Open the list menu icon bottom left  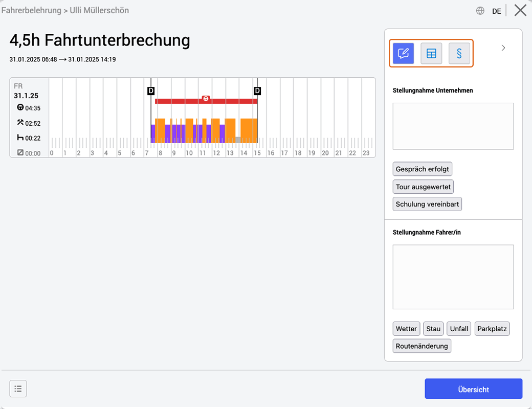[18, 389]
